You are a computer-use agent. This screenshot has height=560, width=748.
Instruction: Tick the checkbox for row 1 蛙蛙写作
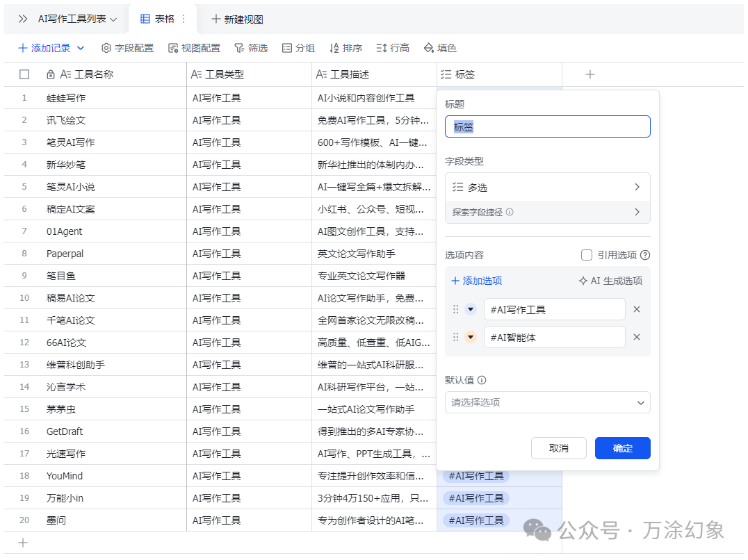tap(24, 97)
